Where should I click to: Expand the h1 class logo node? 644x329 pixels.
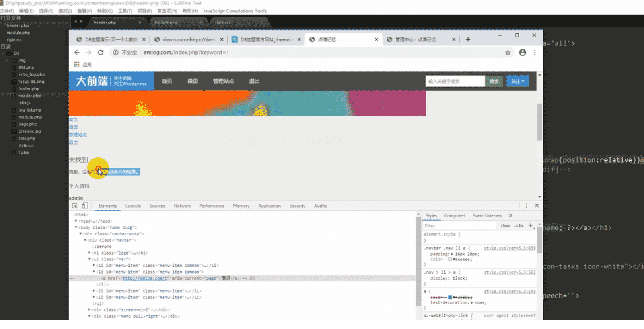click(x=89, y=253)
